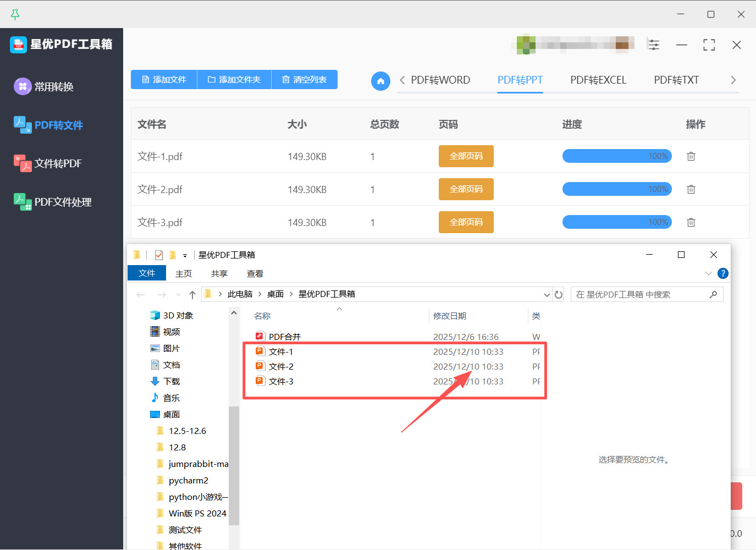Click the Explorer search magnifier icon
This screenshot has width=756, height=550.
pos(714,295)
